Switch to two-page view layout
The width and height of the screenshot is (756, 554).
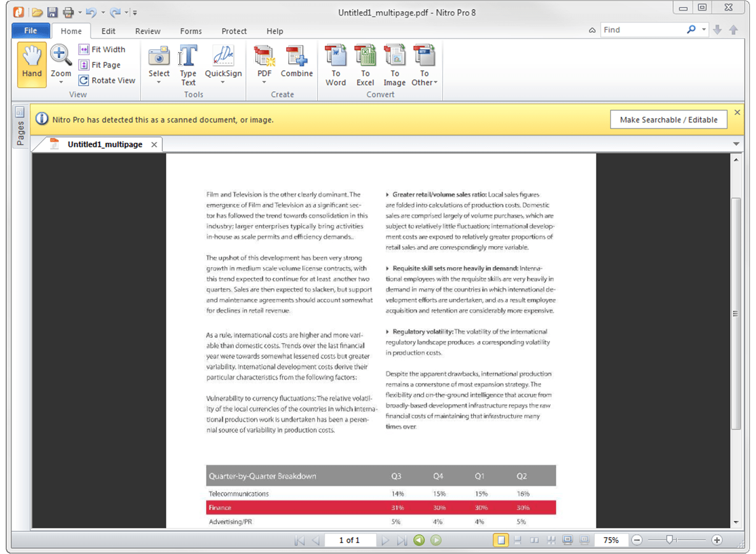click(534, 540)
